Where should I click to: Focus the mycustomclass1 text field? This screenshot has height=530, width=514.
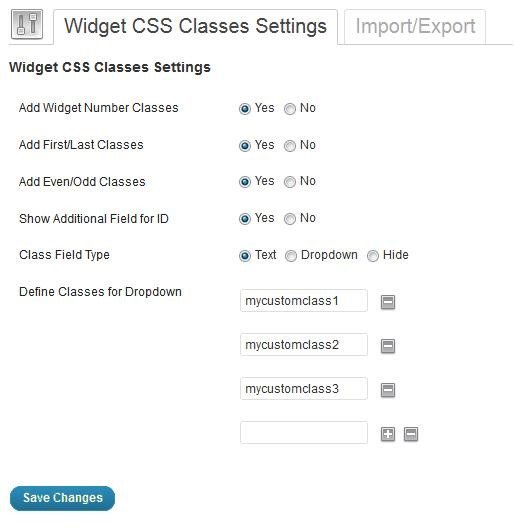point(303,300)
